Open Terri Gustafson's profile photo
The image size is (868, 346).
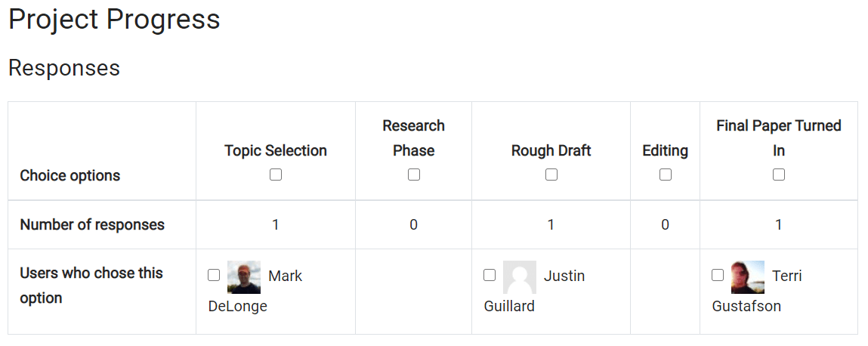pyautogui.click(x=747, y=276)
